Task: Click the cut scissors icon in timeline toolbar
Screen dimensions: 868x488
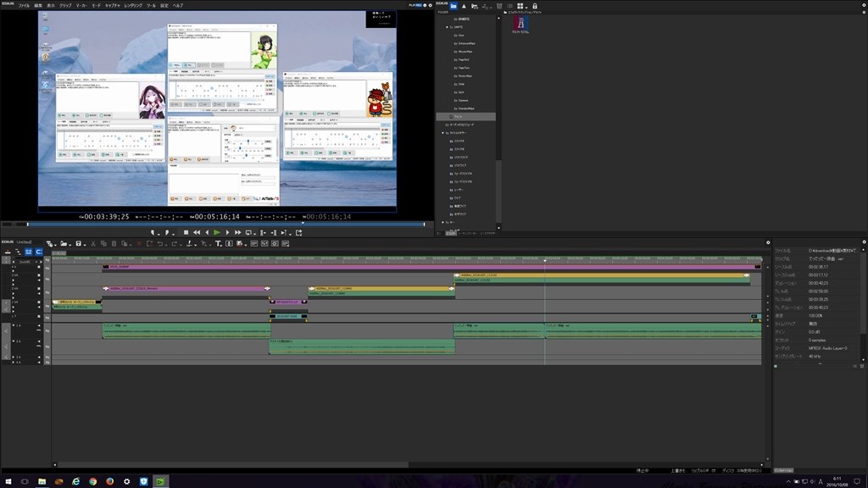Action: tap(93, 243)
